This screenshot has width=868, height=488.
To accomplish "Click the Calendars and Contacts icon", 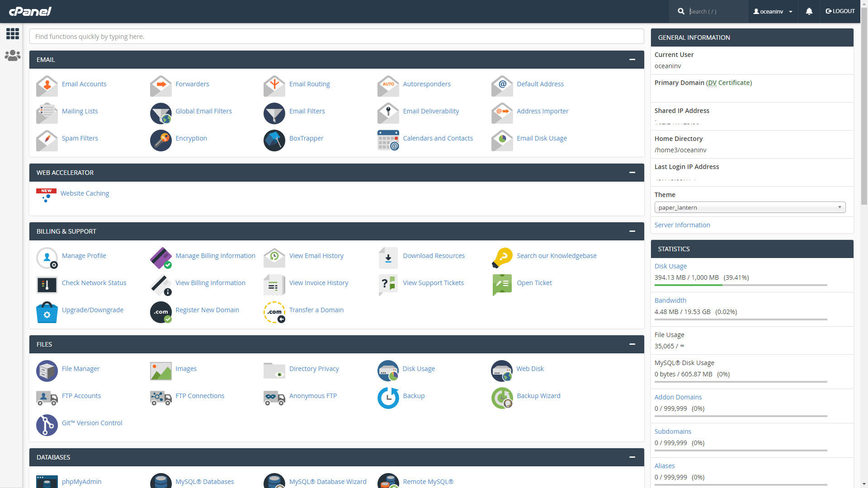I will (388, 140).
